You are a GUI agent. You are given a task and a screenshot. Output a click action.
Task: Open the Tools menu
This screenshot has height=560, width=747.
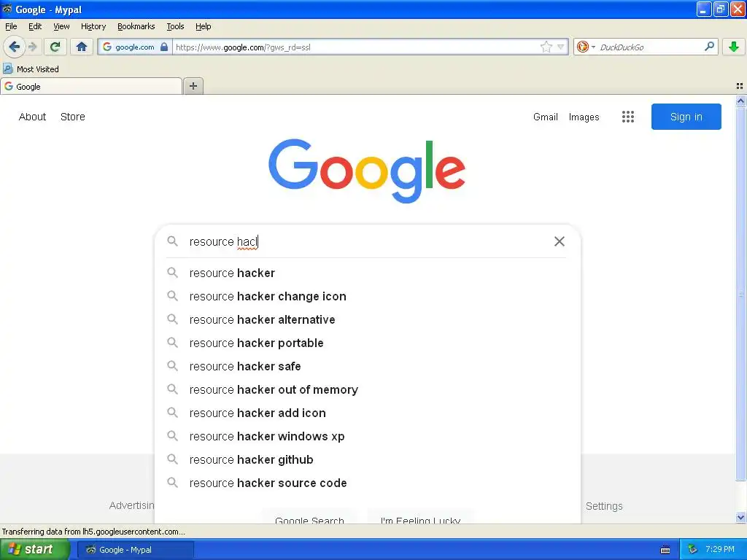pyautogui.click(x=175, y=26)
